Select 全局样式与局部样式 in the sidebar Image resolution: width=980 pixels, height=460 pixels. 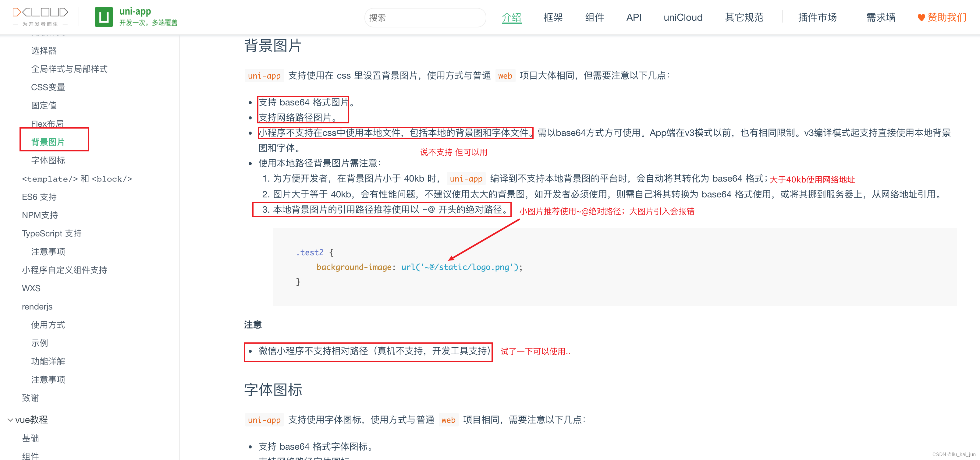(x=69, y=69)
